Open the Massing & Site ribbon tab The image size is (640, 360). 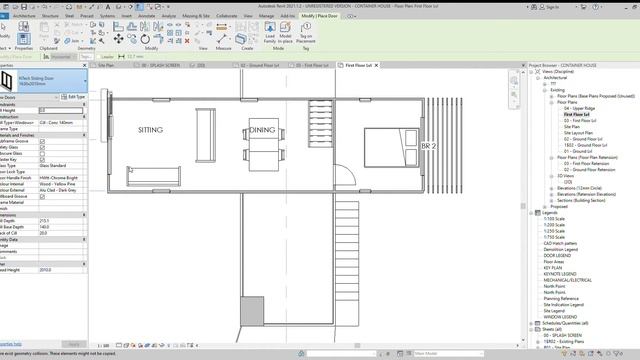click(196, 16)
